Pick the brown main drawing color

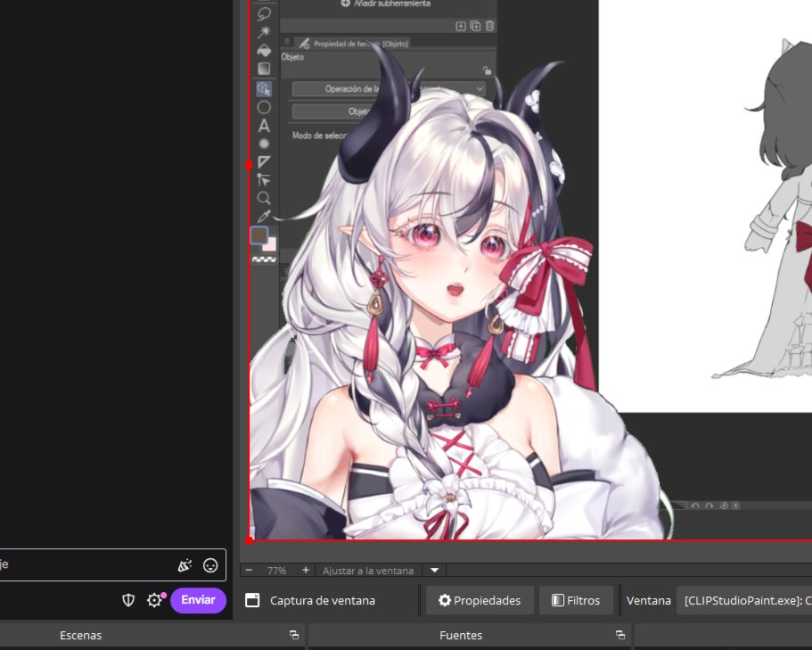[258, 235]
